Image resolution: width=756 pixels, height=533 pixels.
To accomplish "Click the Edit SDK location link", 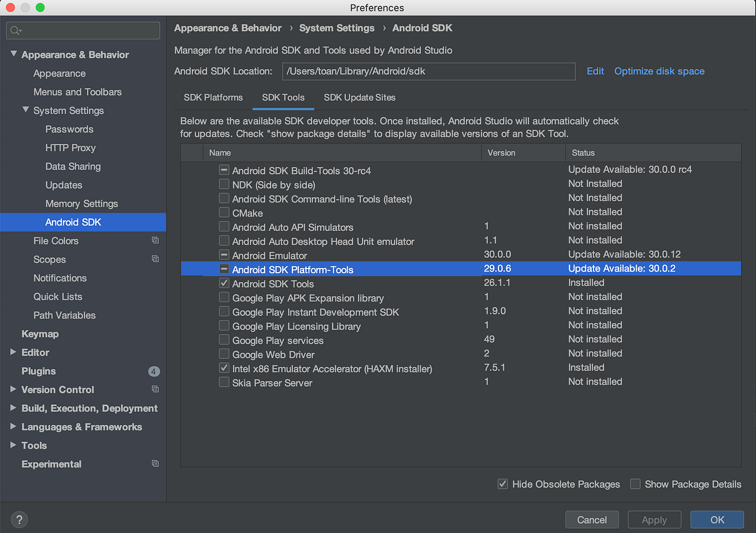I will pos(595,71).
